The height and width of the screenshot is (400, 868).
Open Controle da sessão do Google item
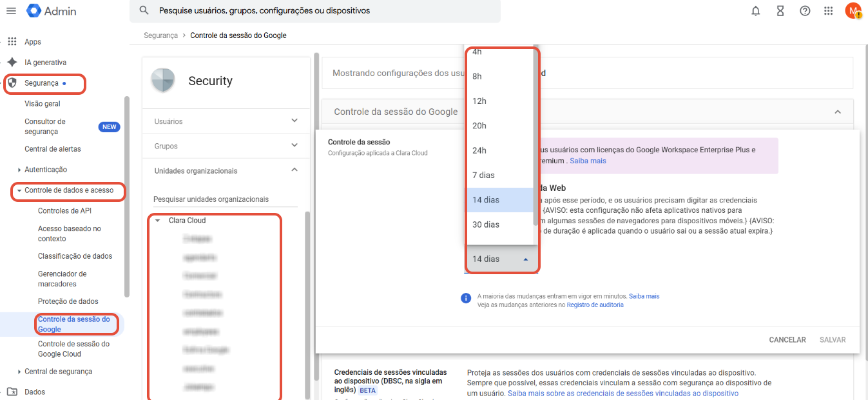(74, 324)
